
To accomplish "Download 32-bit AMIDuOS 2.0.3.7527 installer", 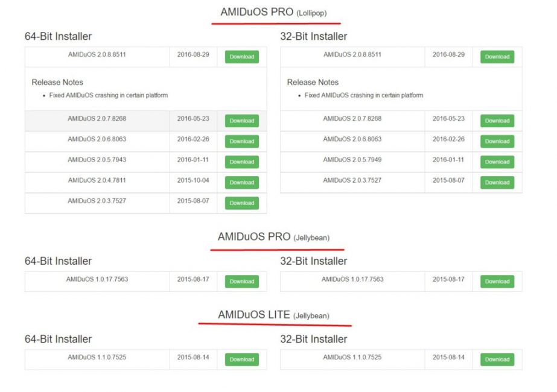I will coord(497,183).
